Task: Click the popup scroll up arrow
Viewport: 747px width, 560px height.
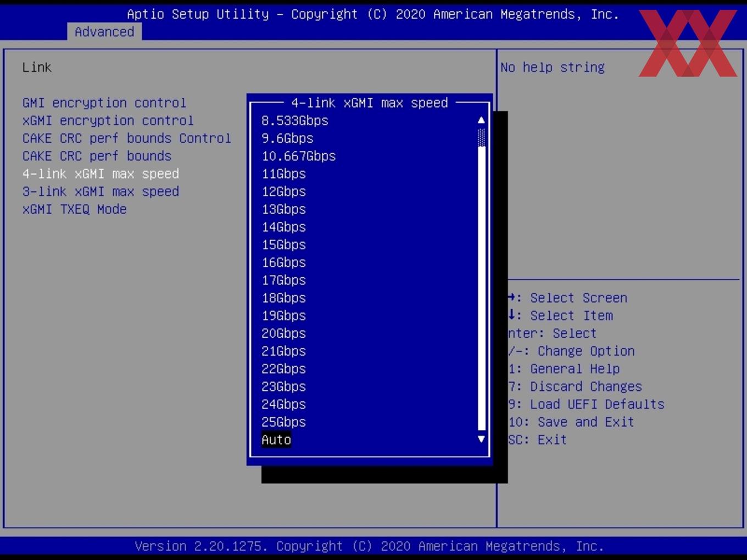Action: tap(481, 120)
